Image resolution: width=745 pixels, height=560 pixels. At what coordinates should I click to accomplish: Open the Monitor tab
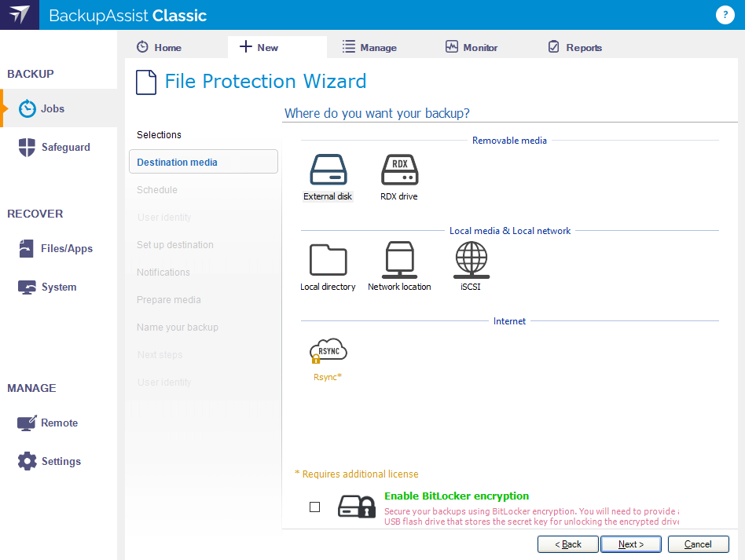coord(472,47)
